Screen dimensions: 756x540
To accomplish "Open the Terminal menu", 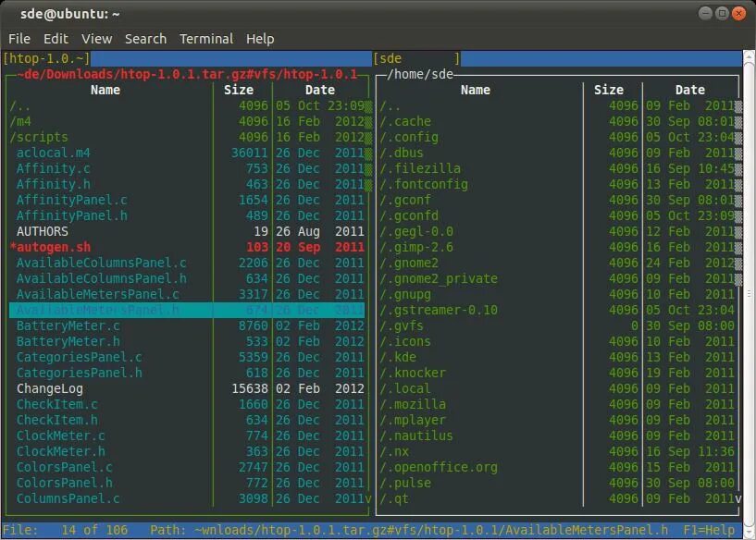I will [206, 39].
